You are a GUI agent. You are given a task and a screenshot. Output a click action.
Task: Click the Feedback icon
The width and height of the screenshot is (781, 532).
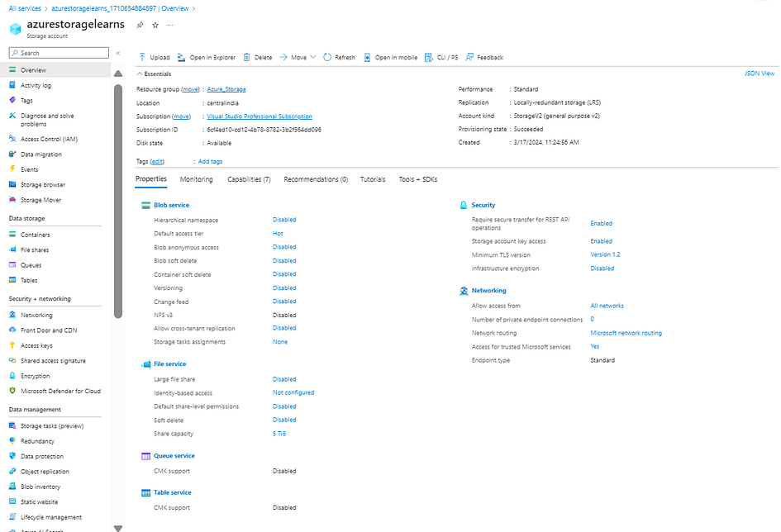tap(469, 57)
